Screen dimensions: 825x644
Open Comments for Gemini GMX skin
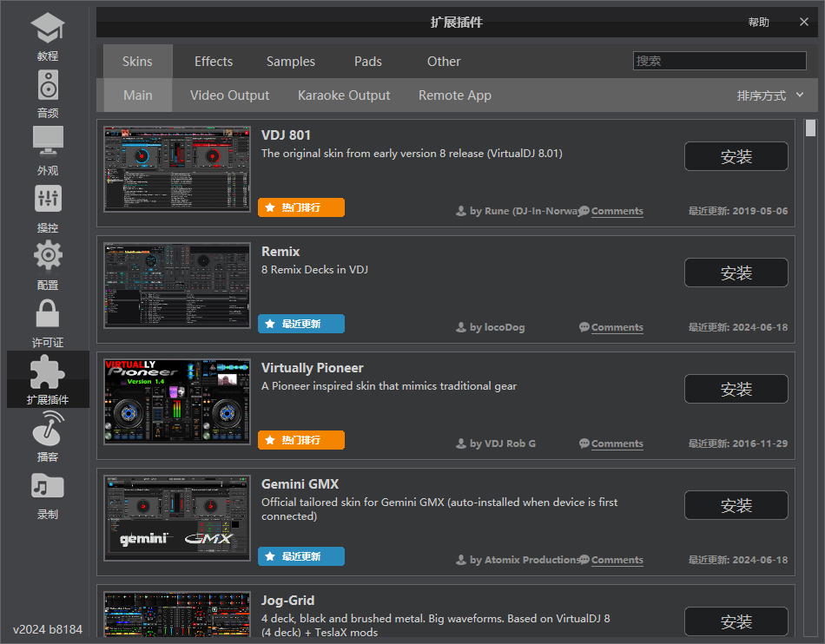click(617, 561)
